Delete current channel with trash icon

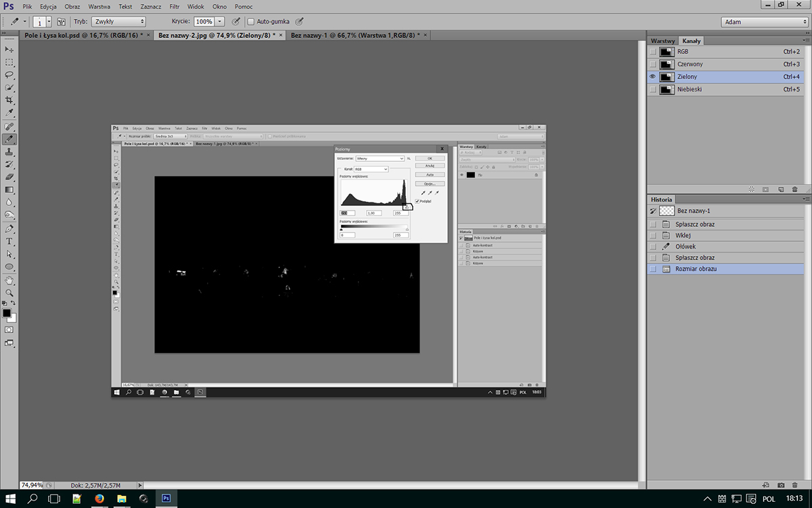(x=794, y=190)
